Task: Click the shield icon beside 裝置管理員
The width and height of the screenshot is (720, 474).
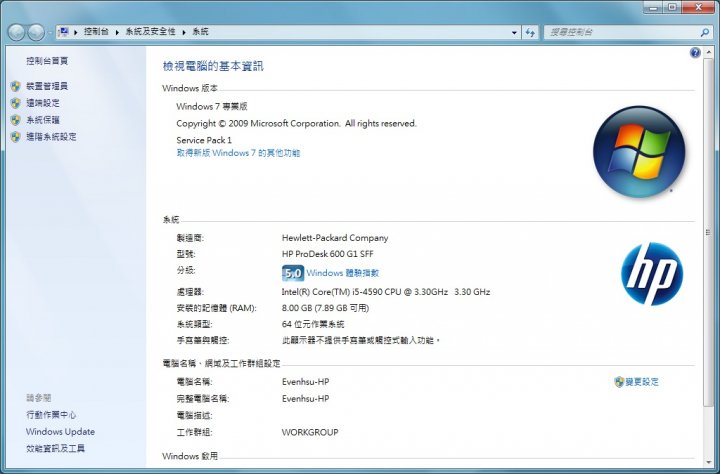Action: tap(16, 86)
